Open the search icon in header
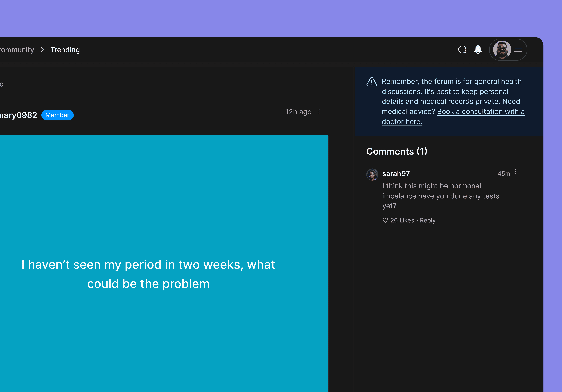Screen dimensions: 562x392 pos(462,50)
